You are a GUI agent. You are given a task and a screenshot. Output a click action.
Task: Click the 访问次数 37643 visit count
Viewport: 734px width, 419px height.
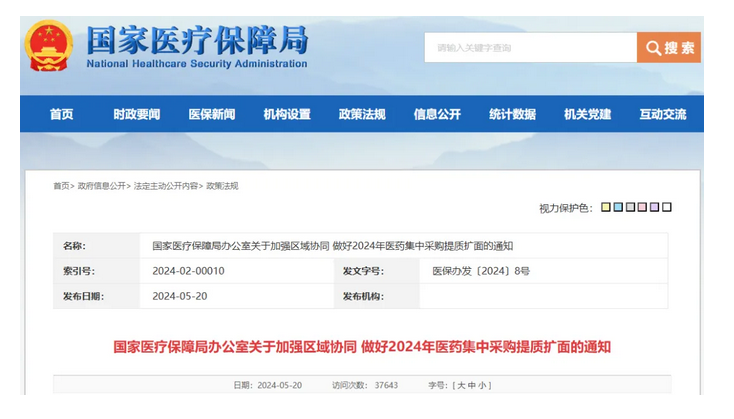[x=365, y=385]
